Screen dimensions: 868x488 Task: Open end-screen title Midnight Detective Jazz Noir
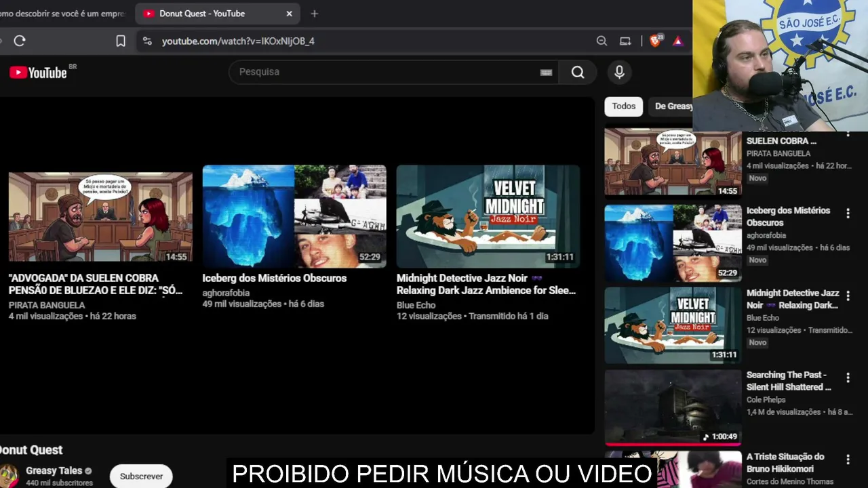(x=486, y=284)
